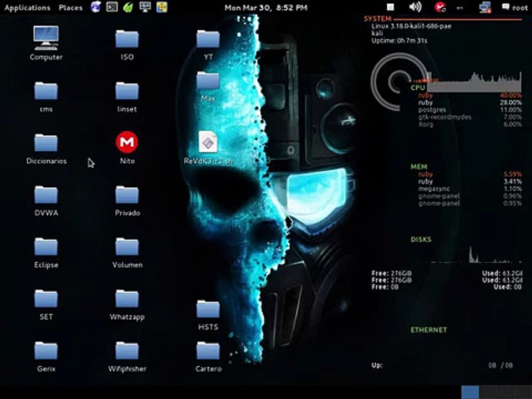Click the yellow launcher icon in panel
Image resolution: width=532 pixels, height=399 pixels.
tap(162, 7)
